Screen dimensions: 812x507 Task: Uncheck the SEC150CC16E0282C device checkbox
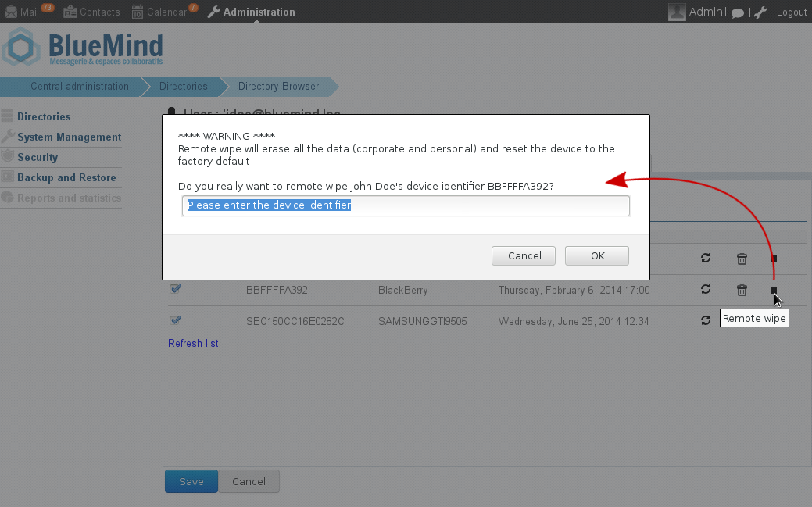tap(175, 320)
